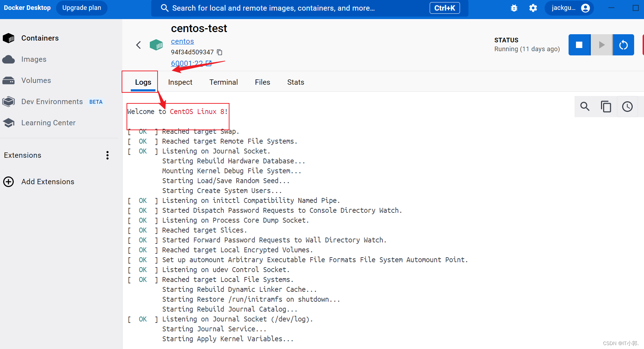Click the centos-test container name

[199, 28]
